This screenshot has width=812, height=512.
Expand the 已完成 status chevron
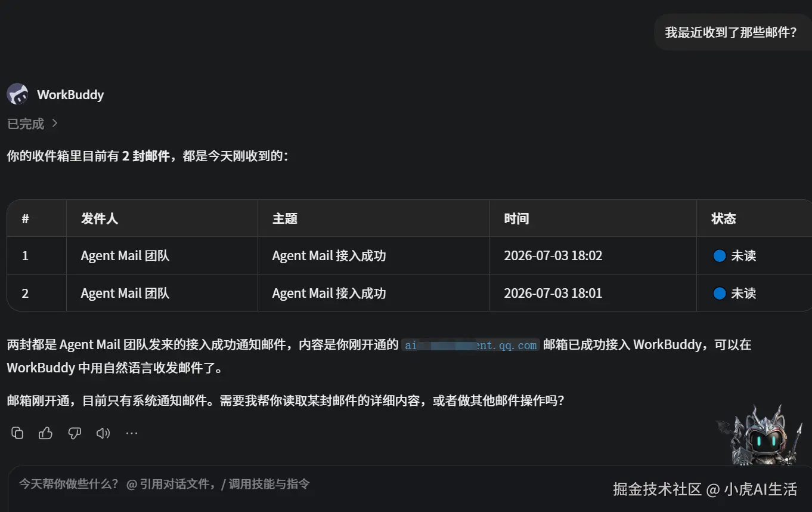click(x=55, y=124)
